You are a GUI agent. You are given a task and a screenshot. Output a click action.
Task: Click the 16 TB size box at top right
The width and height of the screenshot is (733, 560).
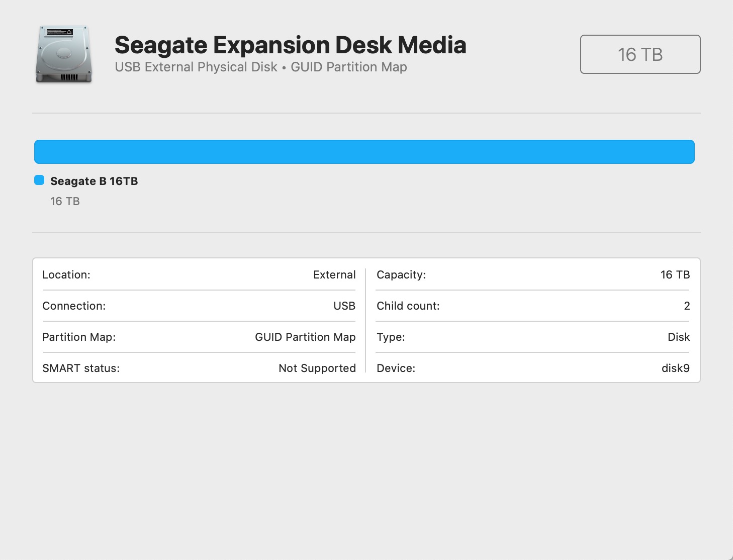coord(640,54)
